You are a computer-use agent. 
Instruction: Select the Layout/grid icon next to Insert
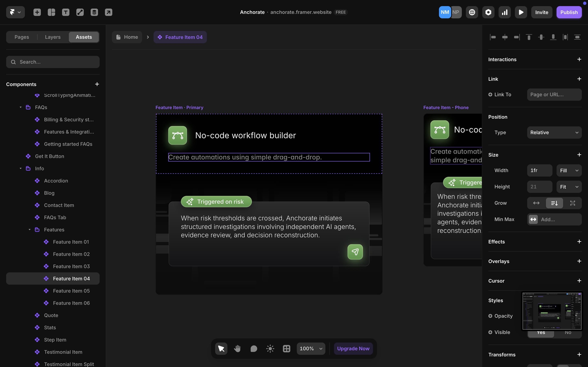coord(51,12)
